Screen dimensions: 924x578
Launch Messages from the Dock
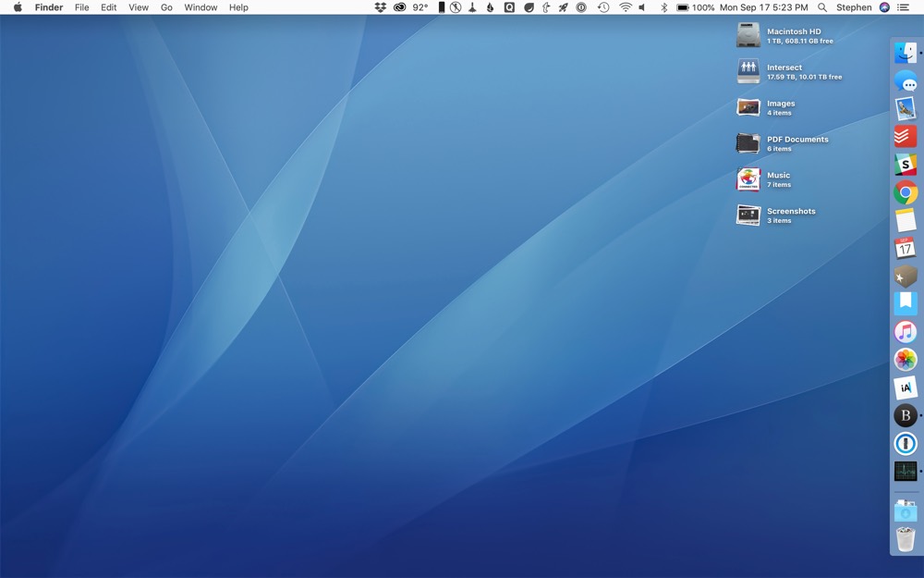[x=906, y=80]
